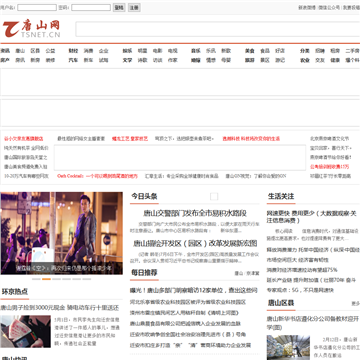Image resolution: width=360 pixels, height=360 pixels.
Task: Click the red Oath Cocktail ad link
Action: point(97,176)
